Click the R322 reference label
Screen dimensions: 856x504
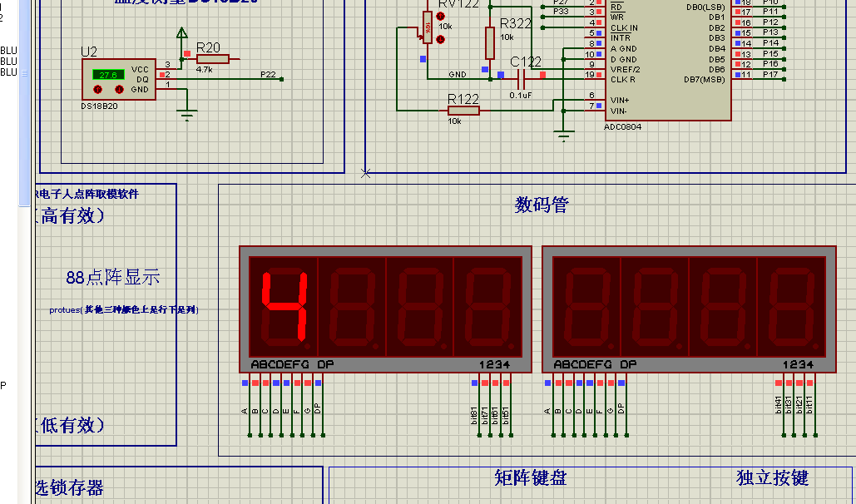[x=516, y=23]
